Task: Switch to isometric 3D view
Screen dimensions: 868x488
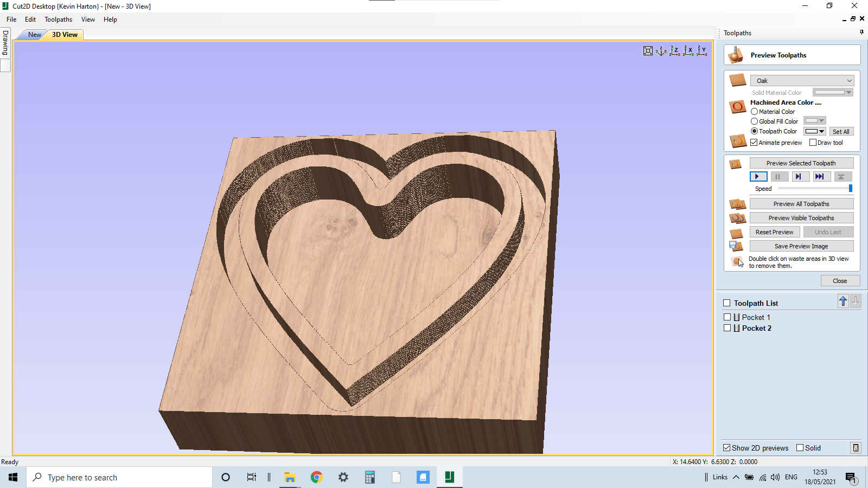Action: [x=661, y=51]
